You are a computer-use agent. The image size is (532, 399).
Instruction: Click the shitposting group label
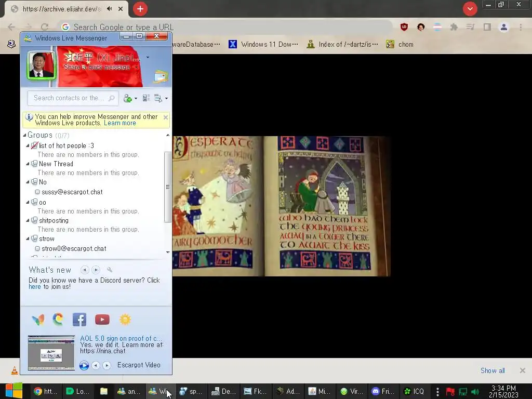click(54, 220)
